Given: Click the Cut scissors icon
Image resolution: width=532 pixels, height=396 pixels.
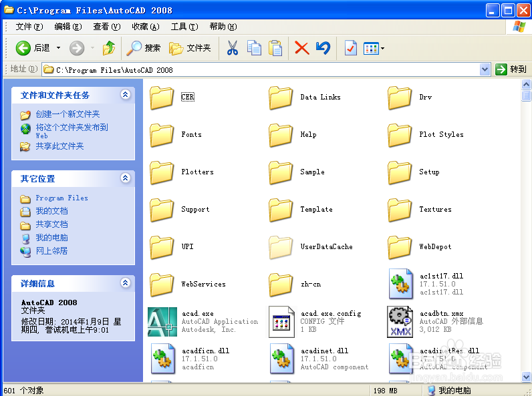Looking at the screenshot, I should 233,48.
